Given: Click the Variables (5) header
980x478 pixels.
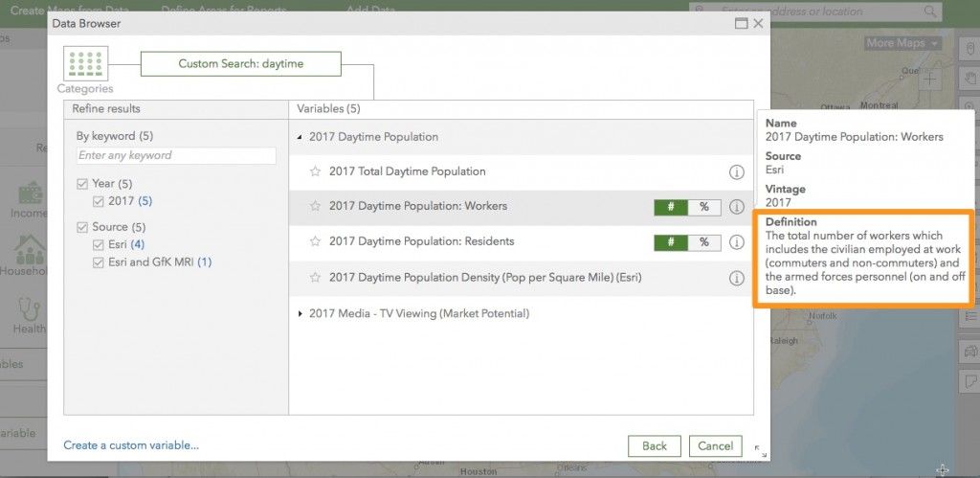Looking at the screenshot, I should coord(329,109).
